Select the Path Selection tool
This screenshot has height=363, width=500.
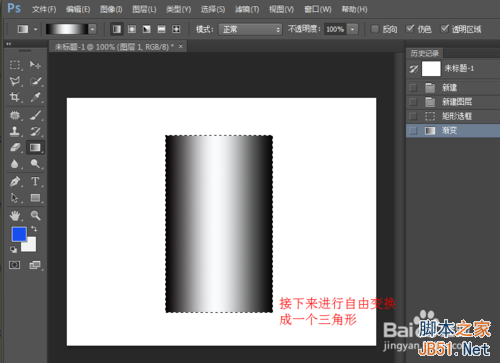[x=15, y=198]
